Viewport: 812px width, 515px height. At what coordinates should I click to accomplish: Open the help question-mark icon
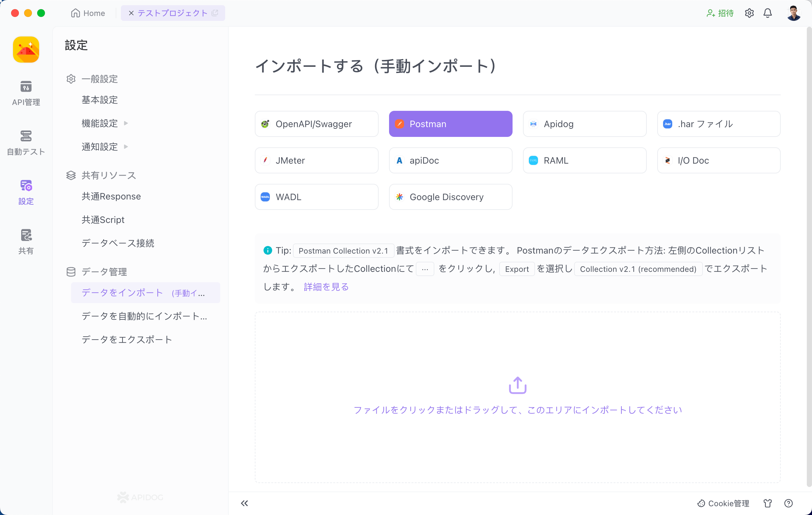pos(788,503)
